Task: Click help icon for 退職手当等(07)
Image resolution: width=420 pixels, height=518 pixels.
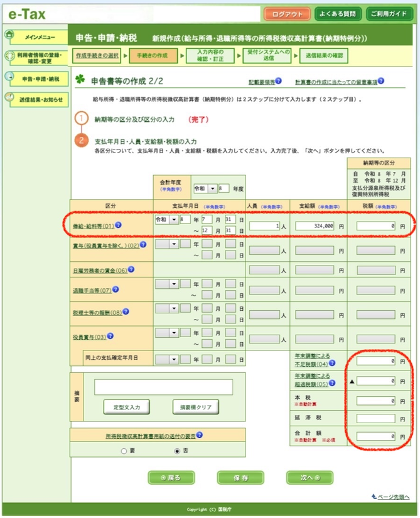Action: click(116, 289)
